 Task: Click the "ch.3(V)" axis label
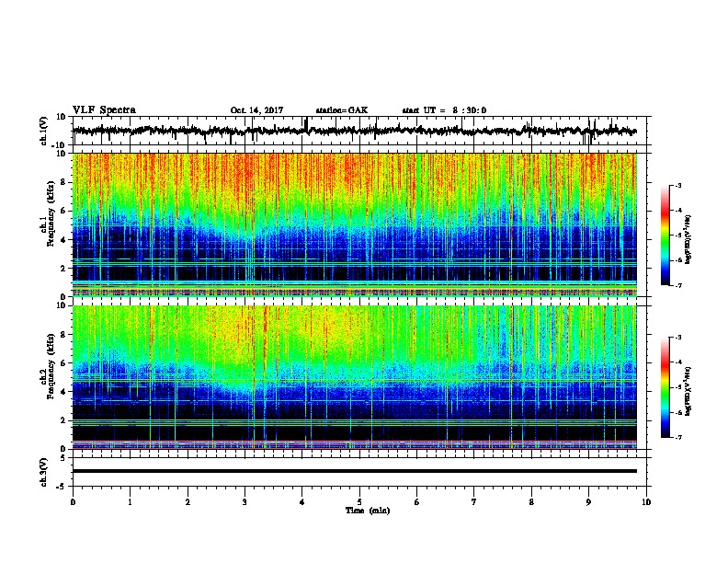[44, 472]
